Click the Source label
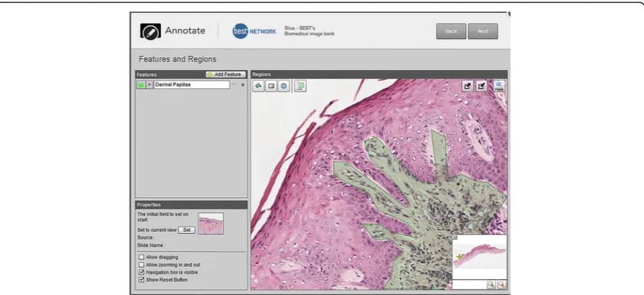The image size is (644, 295). (146, 238)
